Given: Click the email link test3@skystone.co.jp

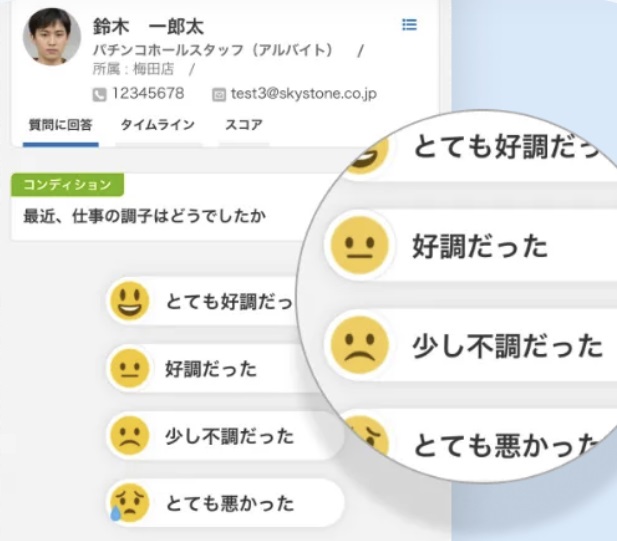Looking at the screenshot, I should [x=304, y=94].
